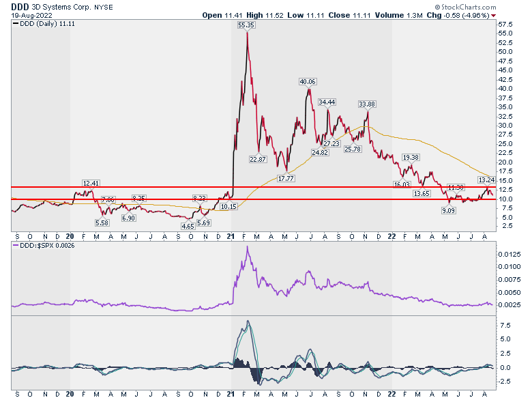532x400 pixels.
Task: Click the 10.15 price label
Action: [x=228, y=206]
